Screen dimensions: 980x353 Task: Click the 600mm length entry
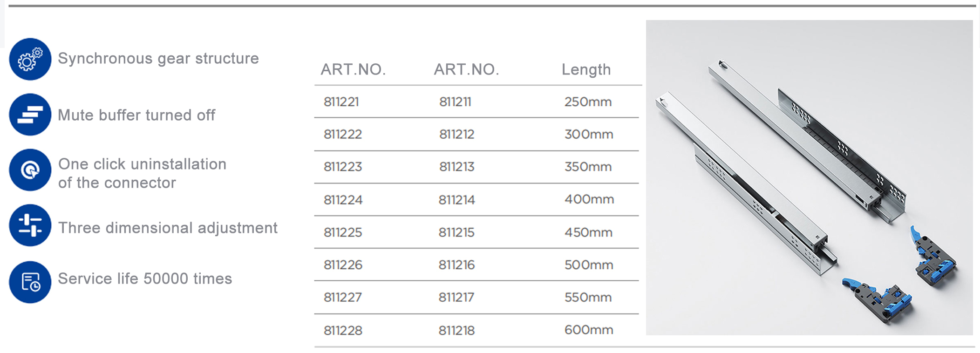(x=589, y=330)
